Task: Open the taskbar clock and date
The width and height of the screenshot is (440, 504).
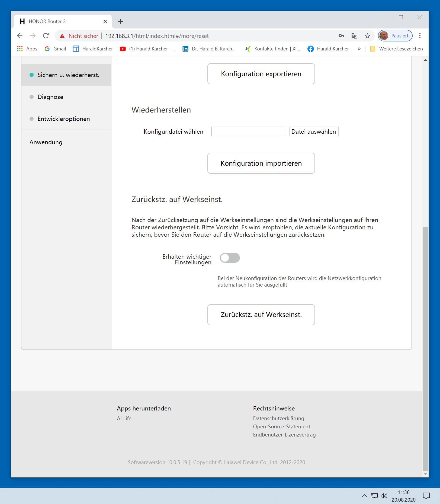Action: click(403, 496)
